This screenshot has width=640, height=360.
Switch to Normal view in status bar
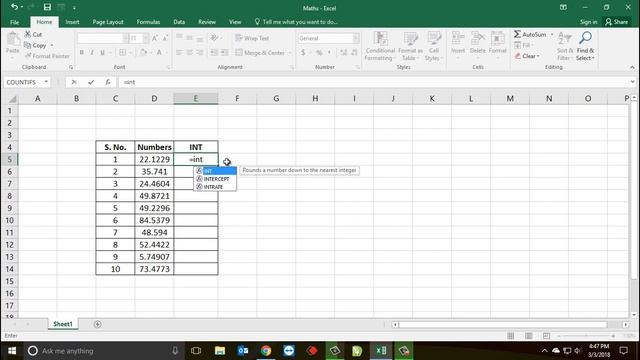pos(511,336)
